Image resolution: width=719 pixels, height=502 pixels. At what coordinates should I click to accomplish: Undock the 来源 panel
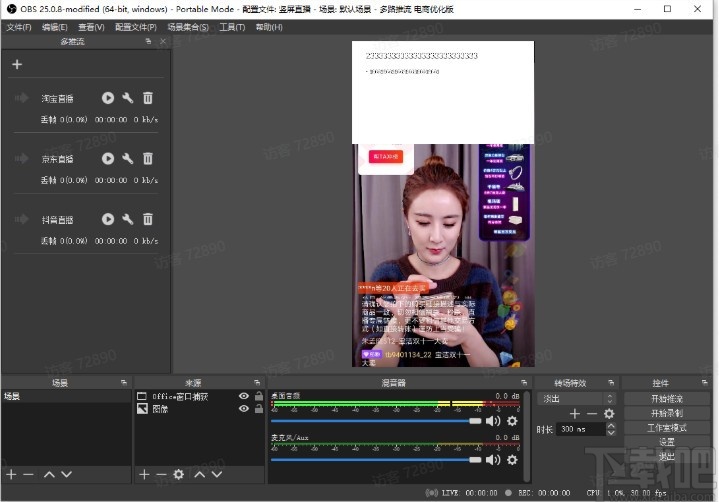pyautogui.click(x=257, y=382)
